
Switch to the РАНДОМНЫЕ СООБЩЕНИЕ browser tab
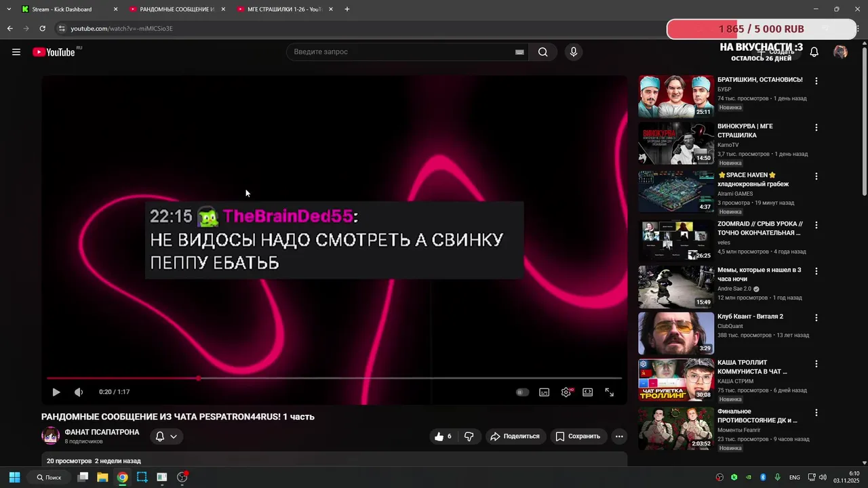pyautogui.click(x=176, y=9)
